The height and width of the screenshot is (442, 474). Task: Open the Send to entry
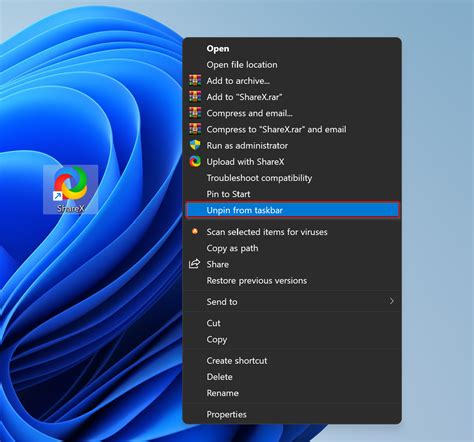point(292,302)
